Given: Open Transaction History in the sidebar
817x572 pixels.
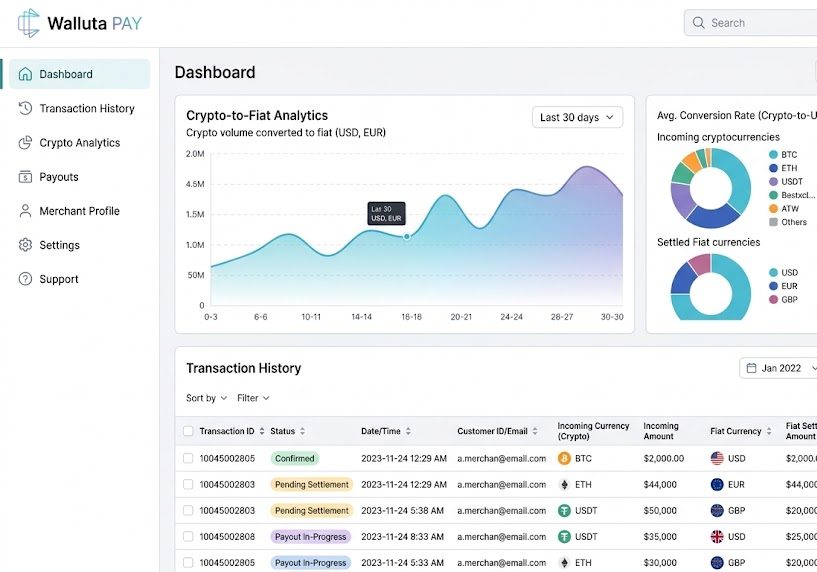Looking at the screenshot, I should pos(80,108).
